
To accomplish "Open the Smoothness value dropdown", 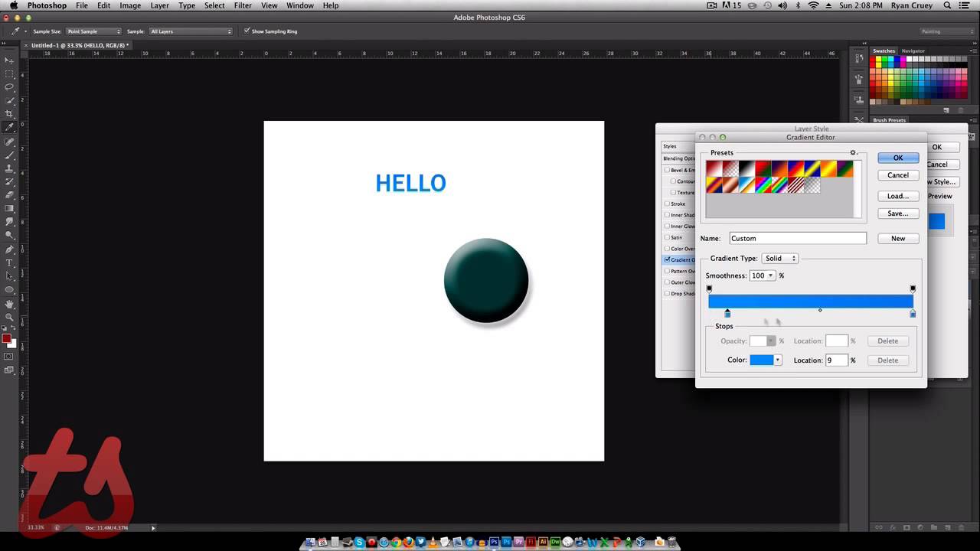I will point(771,275).
